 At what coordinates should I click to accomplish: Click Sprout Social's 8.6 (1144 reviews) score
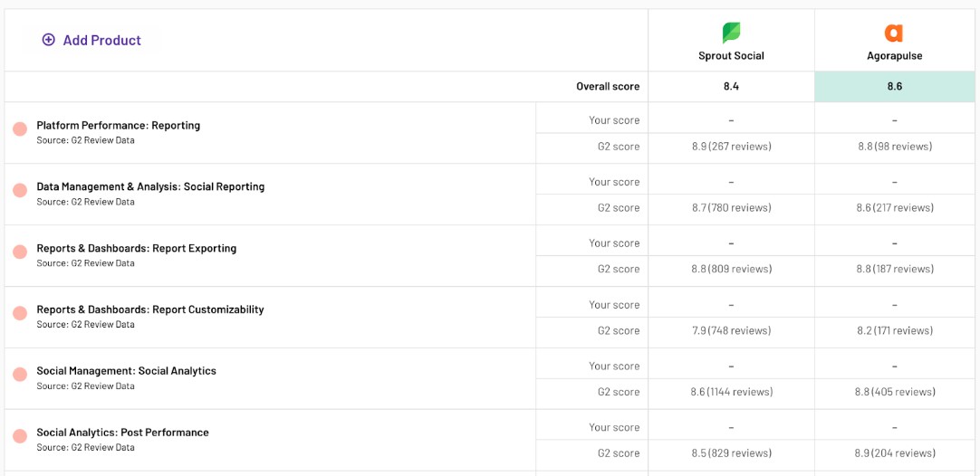731,392
